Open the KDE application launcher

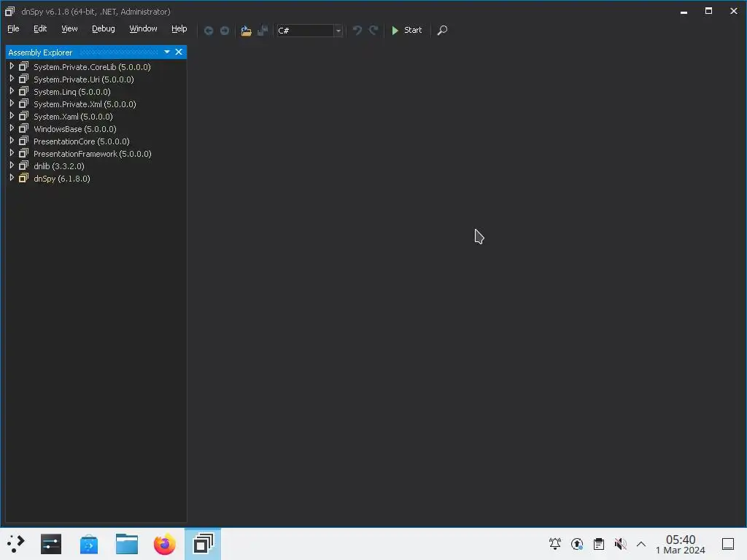tap(15, 544)
